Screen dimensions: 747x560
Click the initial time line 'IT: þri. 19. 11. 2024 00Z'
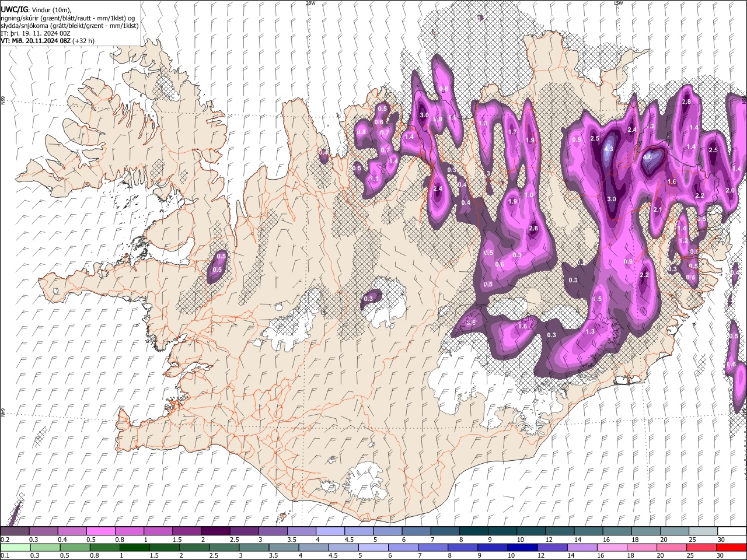pyautogui.click(x=36, y=33)
